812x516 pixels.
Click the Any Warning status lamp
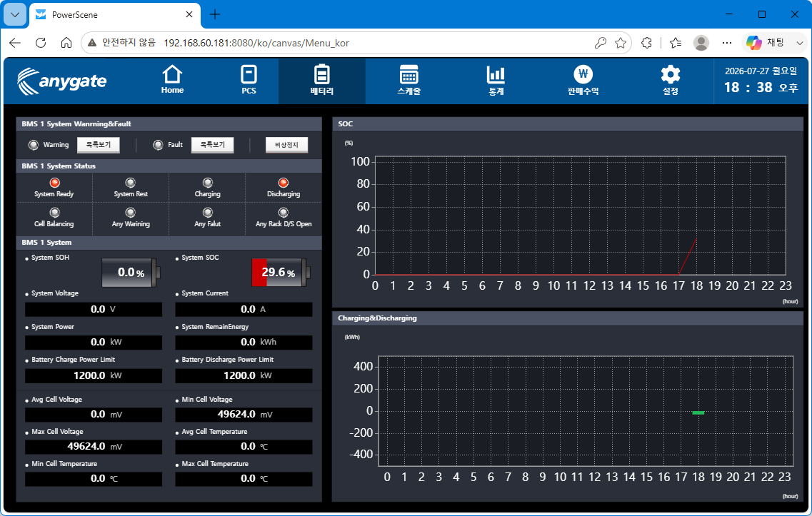pos(131,213)
